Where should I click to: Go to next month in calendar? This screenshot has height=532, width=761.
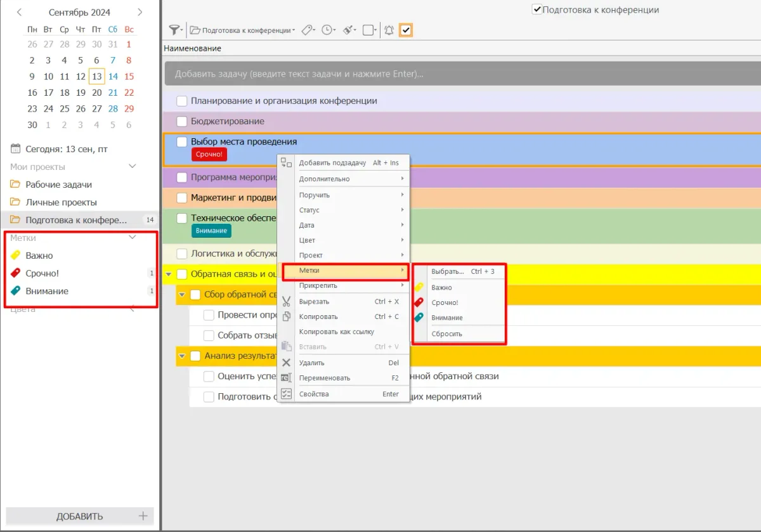tap(140, 12)
